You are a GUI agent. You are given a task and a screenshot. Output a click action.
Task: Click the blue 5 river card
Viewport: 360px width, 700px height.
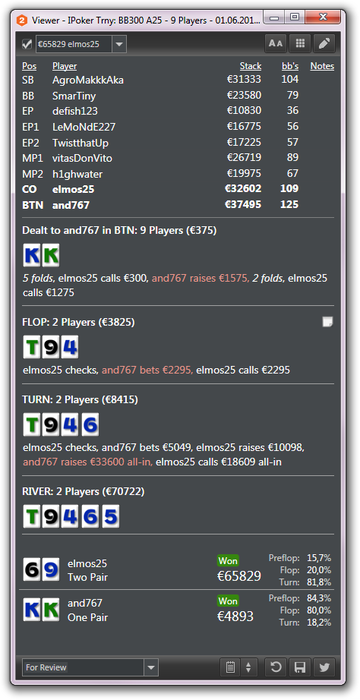point(110,517)
